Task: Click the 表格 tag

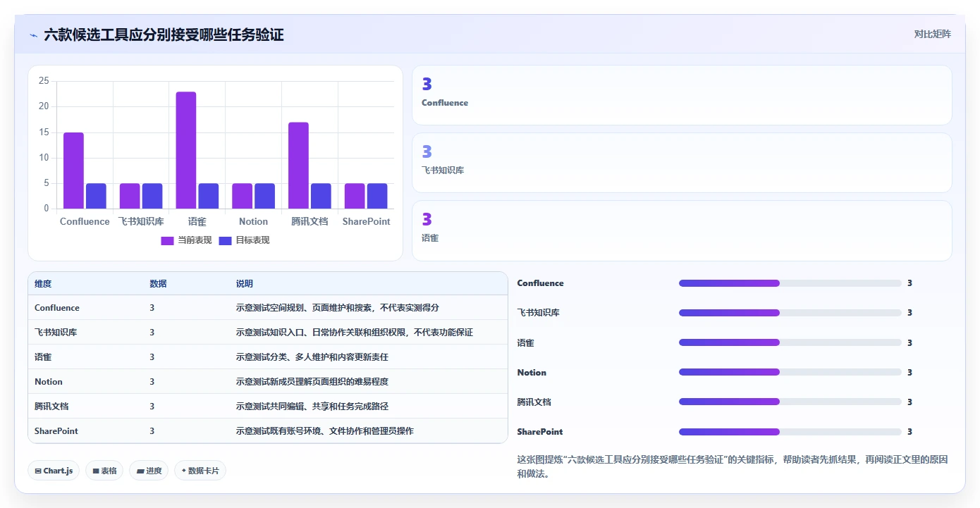Action: [104, 471]
